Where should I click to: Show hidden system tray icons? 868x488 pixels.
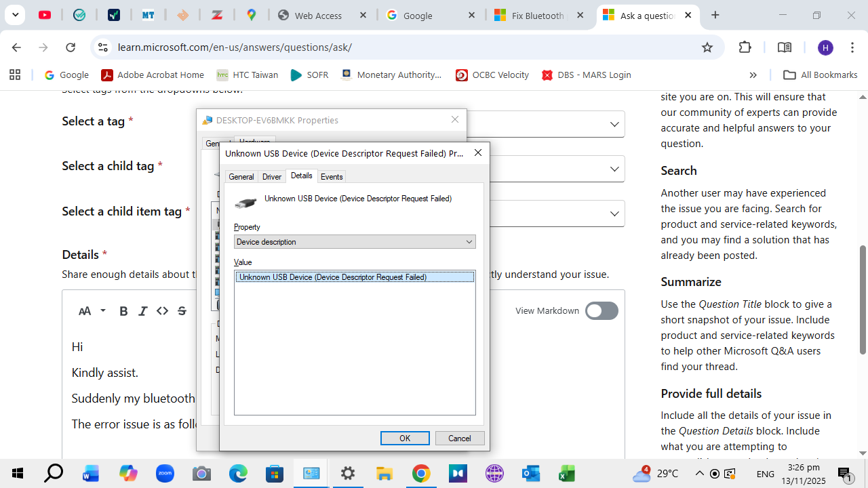click(x=699, y=473)
